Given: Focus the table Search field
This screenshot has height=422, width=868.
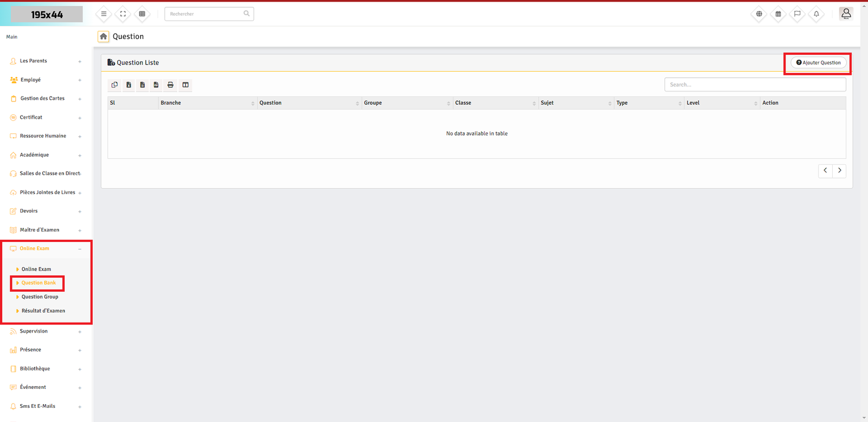Looking at the screenshot, I should tap(755, 85).
